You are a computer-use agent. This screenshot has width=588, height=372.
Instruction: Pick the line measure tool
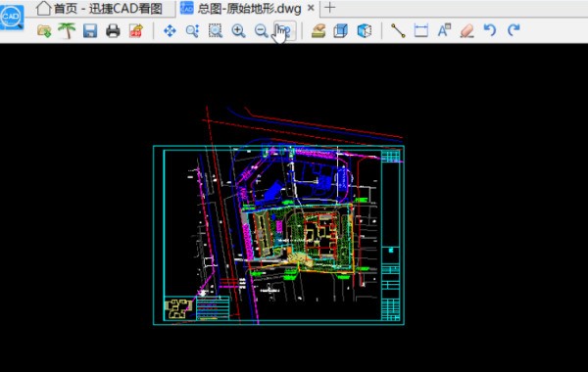tap(398, 30)
